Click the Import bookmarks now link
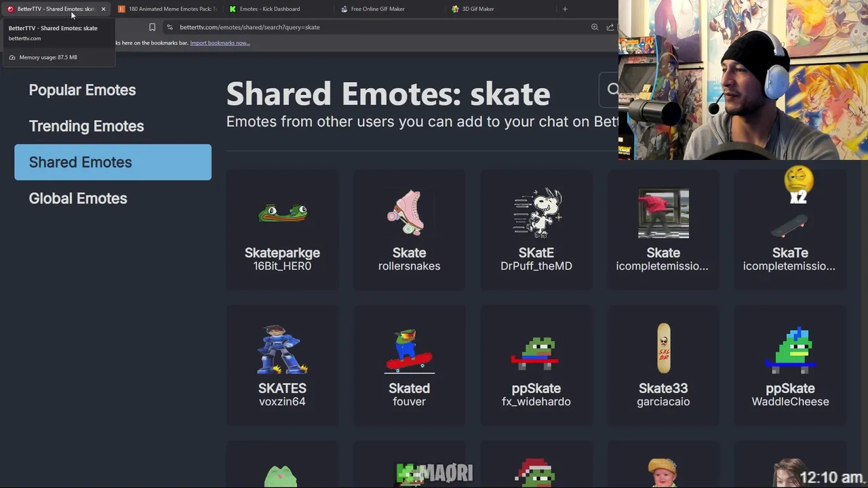 [x=220, y=43]
